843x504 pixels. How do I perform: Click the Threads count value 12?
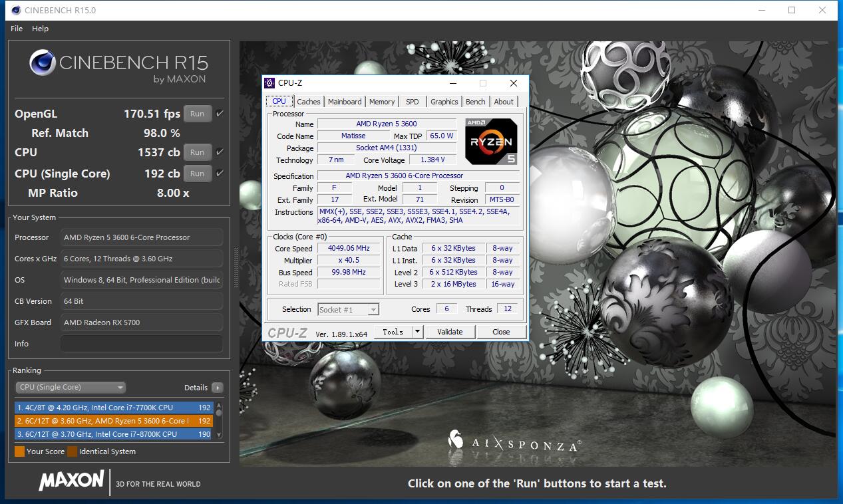point(508,309)
